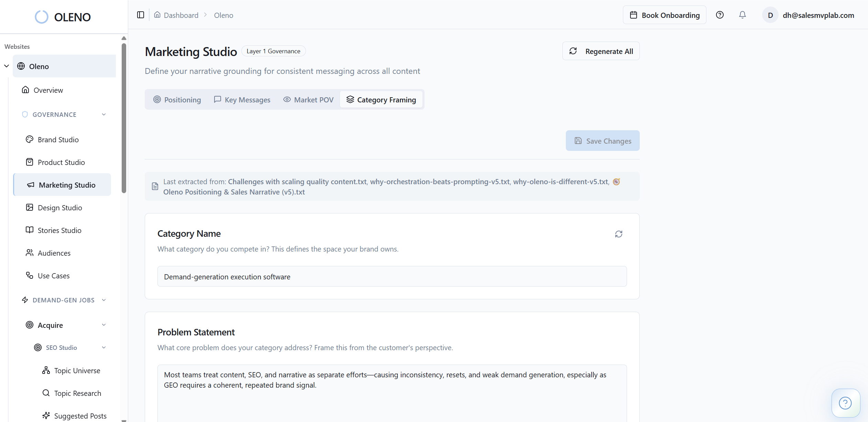Toggle the sidebar panel icon
The image size is (868, 422).
tap(140, 15)
